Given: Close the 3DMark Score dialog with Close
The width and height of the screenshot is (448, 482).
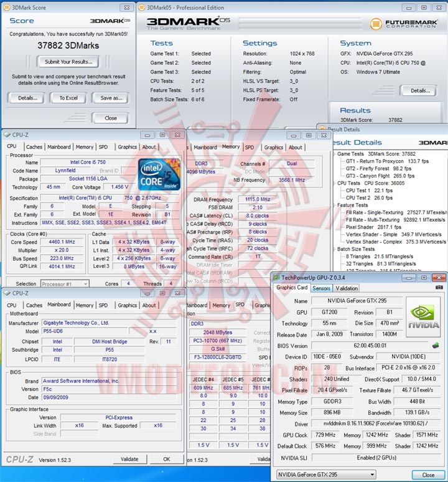Looking at the screenshot, I should click(x=111, y=118).
